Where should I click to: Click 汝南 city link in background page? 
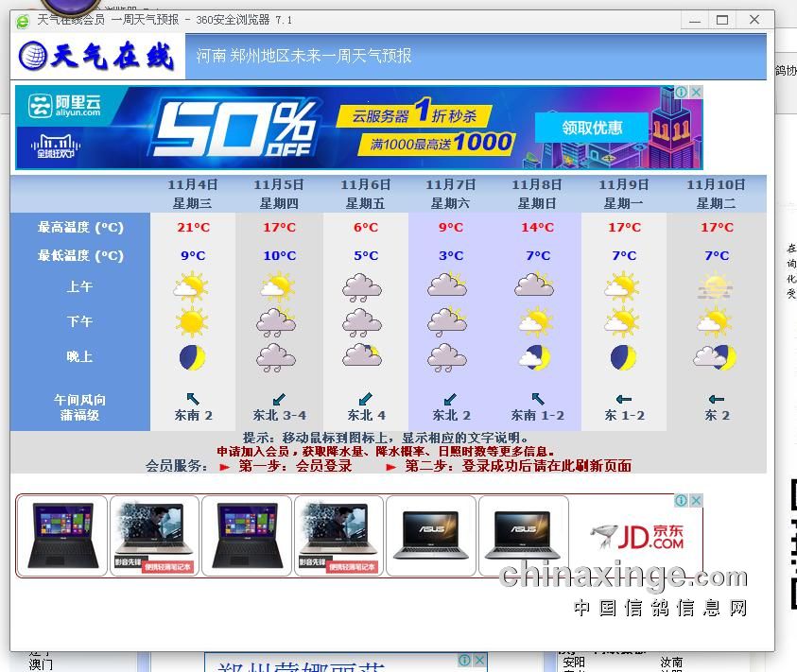(x=671, y=663)
